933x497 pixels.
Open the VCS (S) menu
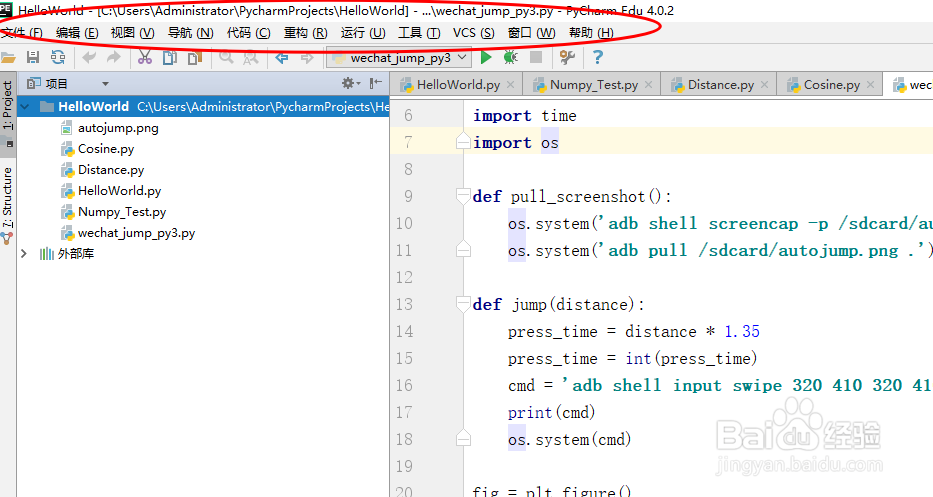[474, 33]
